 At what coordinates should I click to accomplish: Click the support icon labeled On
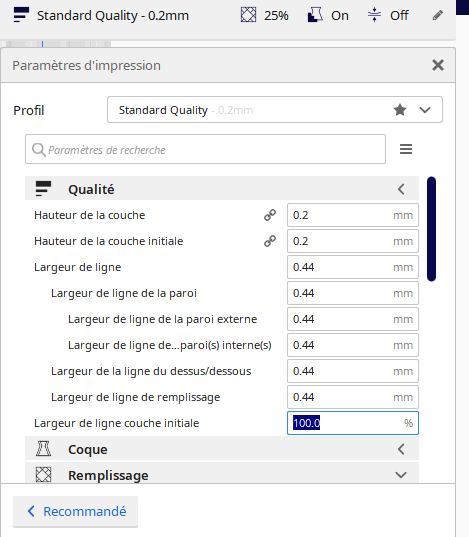coord(315,15)
